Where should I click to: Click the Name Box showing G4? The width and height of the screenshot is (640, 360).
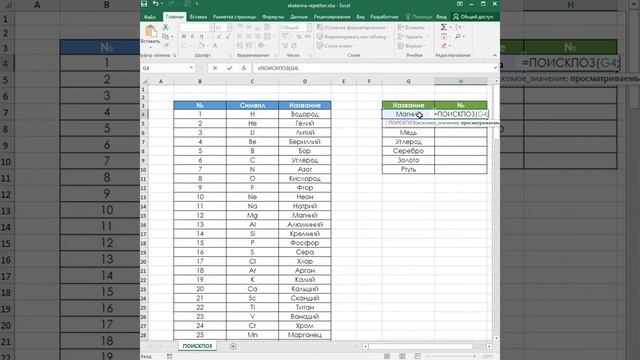click(164, 68)
